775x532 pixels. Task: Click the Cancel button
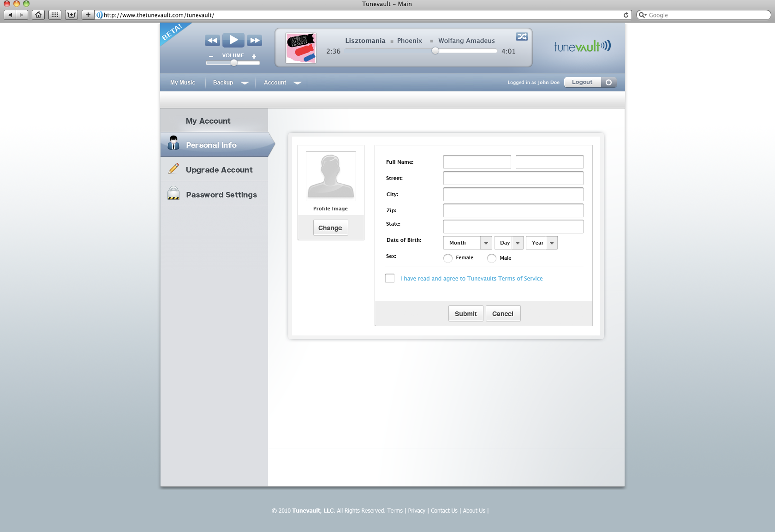pyautogui.click(x=503, y=314)
